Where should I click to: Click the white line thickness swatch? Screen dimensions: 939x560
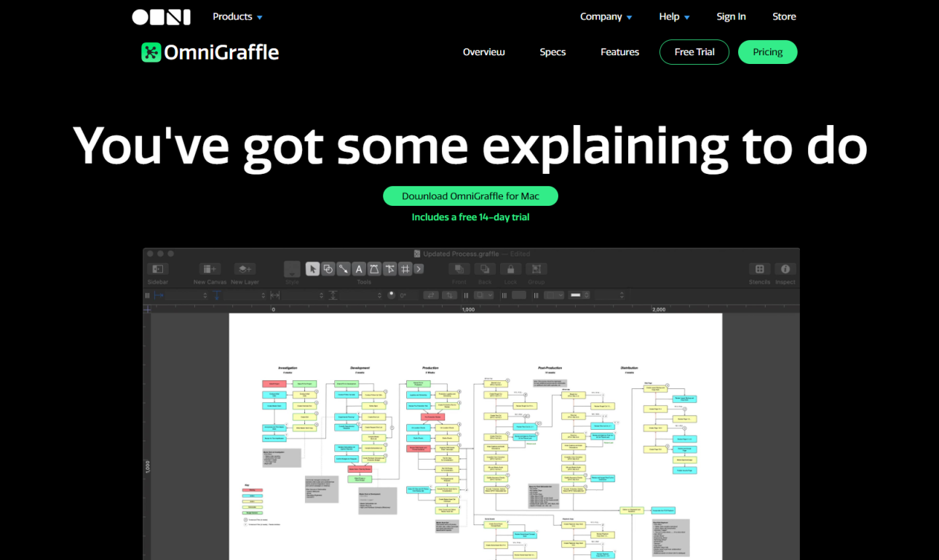point(576,295)
